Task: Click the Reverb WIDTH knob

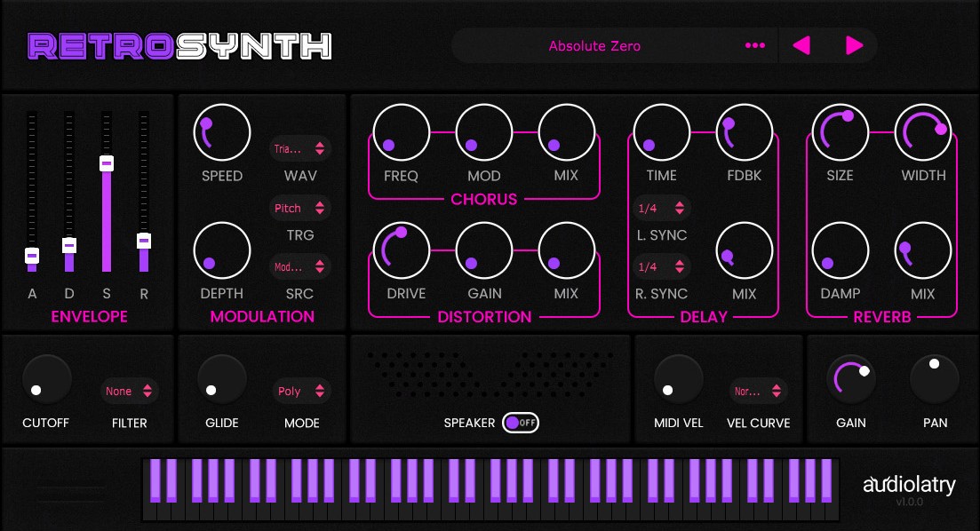Action: point(923,132)
